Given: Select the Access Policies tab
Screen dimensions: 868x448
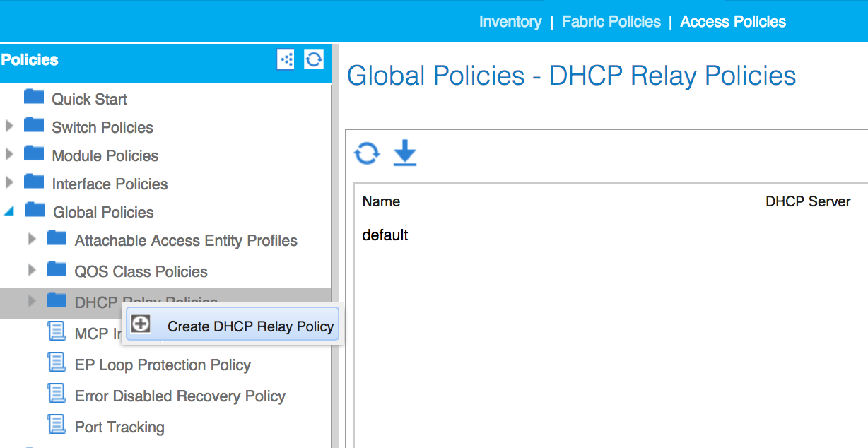Looking at the screenshot, I should pos(733,22).
